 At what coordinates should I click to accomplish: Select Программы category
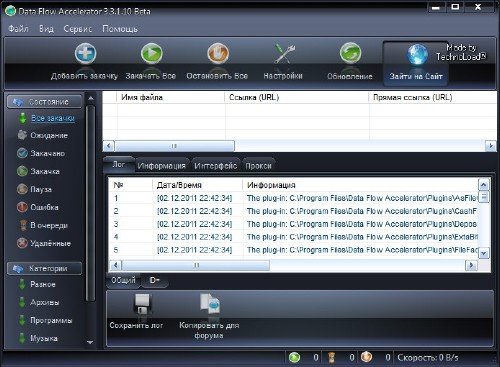tap(51, 320)
